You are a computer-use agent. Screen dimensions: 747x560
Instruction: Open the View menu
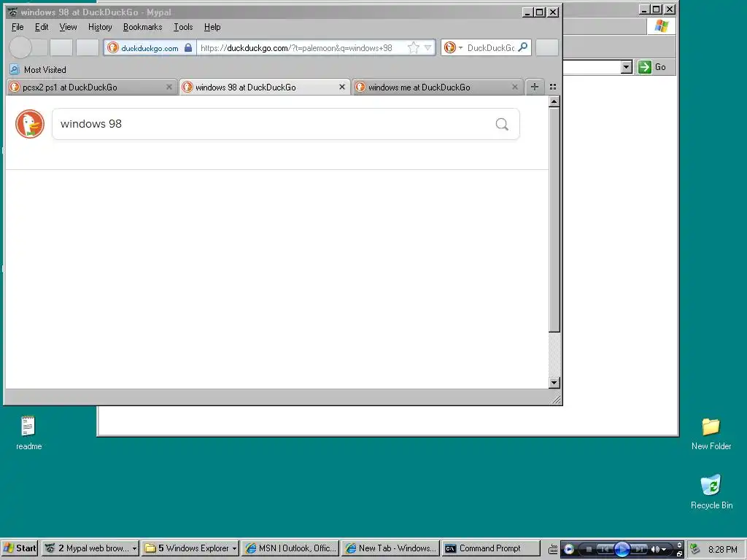(68, 27)
